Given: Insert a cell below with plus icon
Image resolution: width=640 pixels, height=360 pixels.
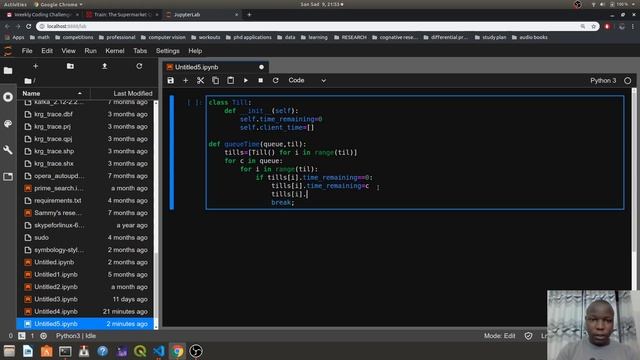Looking at the screenshot, I should point(185,80).
